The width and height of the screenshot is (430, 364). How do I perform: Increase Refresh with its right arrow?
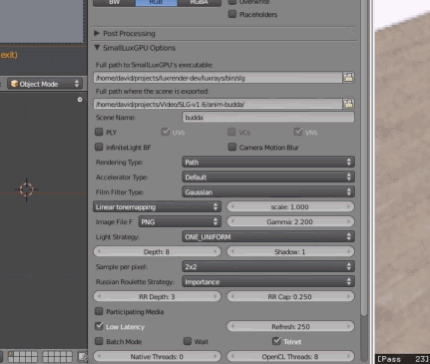point(348,326)
